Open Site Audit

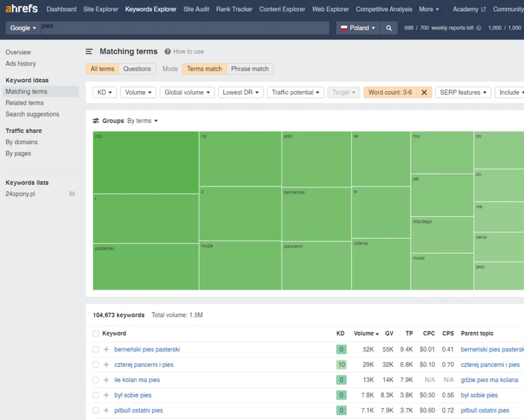(x=196, y=9)
